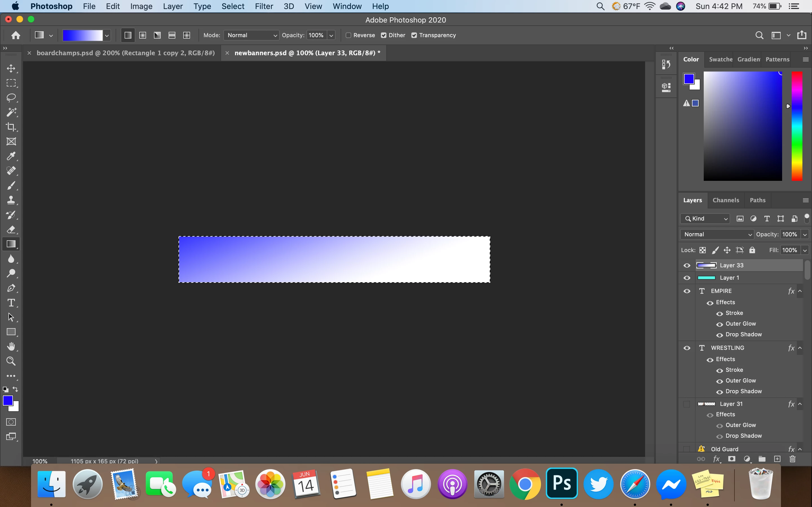The width and height of the screenshot is (812, 507).
Task: Open the gradient Mode dropdown
Action: [x=251, y=35]
